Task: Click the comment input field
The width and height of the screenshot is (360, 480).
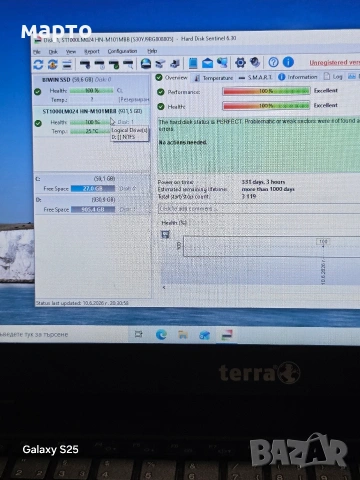Action: coord(259,209)
